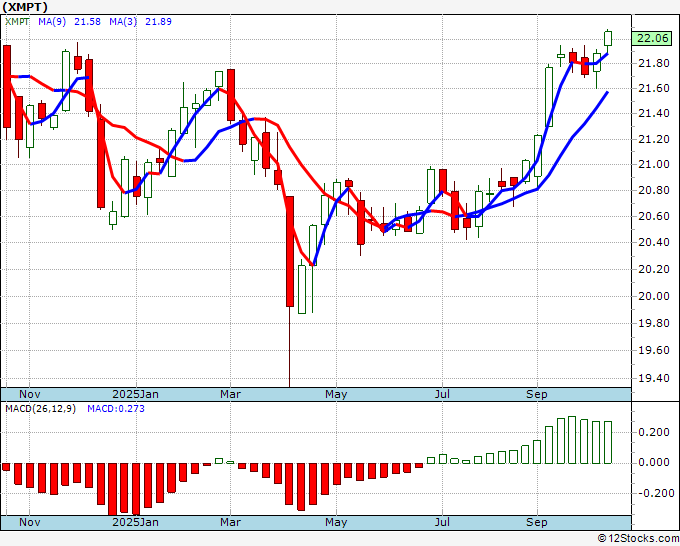Select the 21.40 price axis label
Screen dimensions: 680x546
[x=654, y=113]
